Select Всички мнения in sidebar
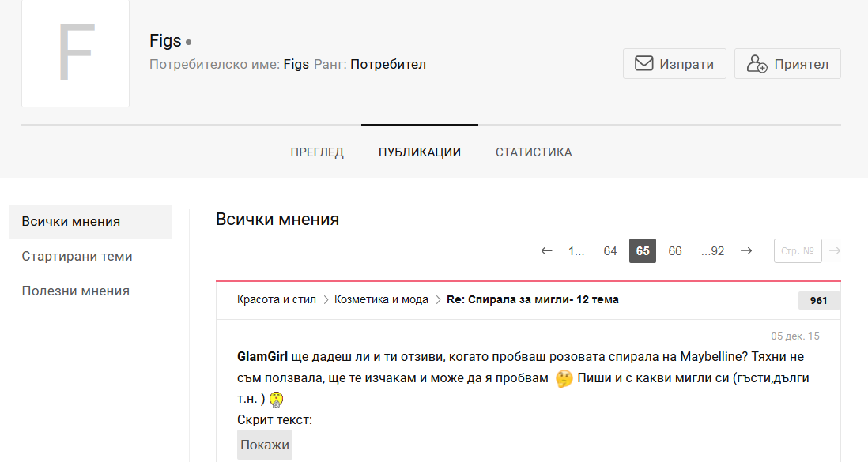The width and height of the screenshot is (868, 462). (x=71, y=221)
